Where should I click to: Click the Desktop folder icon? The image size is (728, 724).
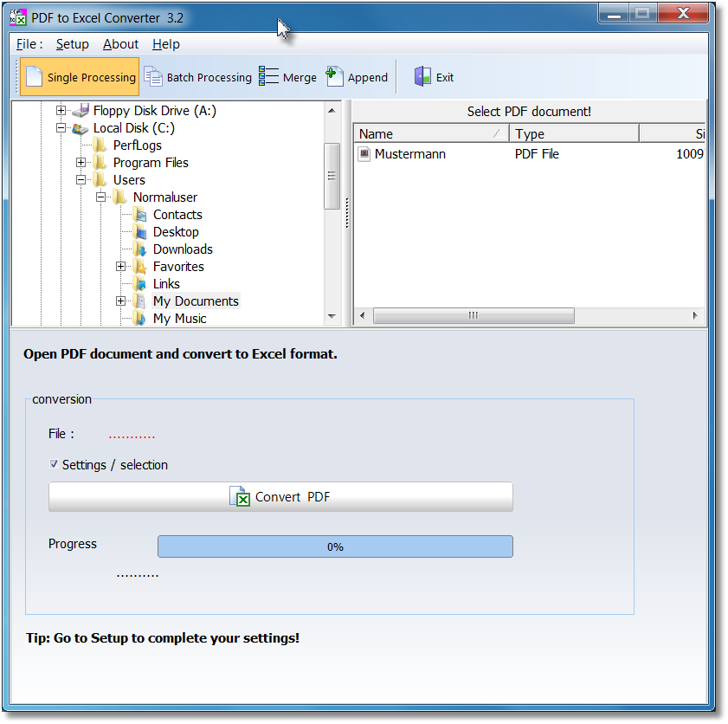(x=139, y=232)
